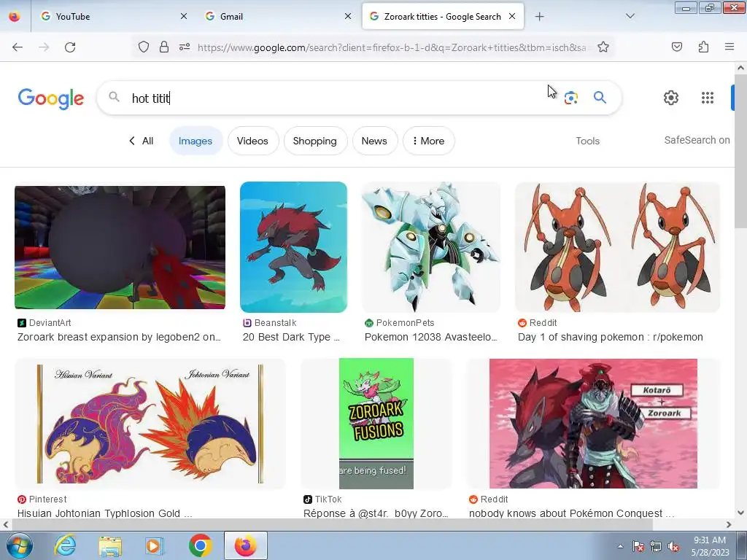Close the YouTube tab

coord(184,16)
